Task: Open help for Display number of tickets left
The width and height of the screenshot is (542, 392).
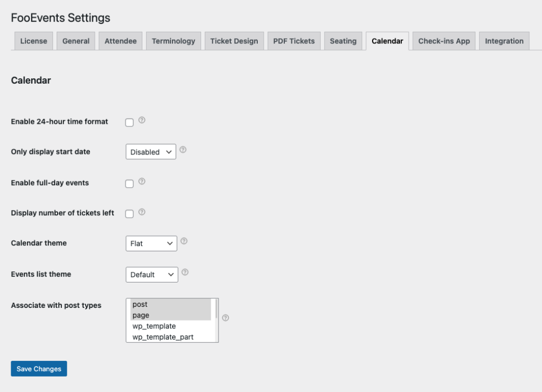Action: coord(142,212)
